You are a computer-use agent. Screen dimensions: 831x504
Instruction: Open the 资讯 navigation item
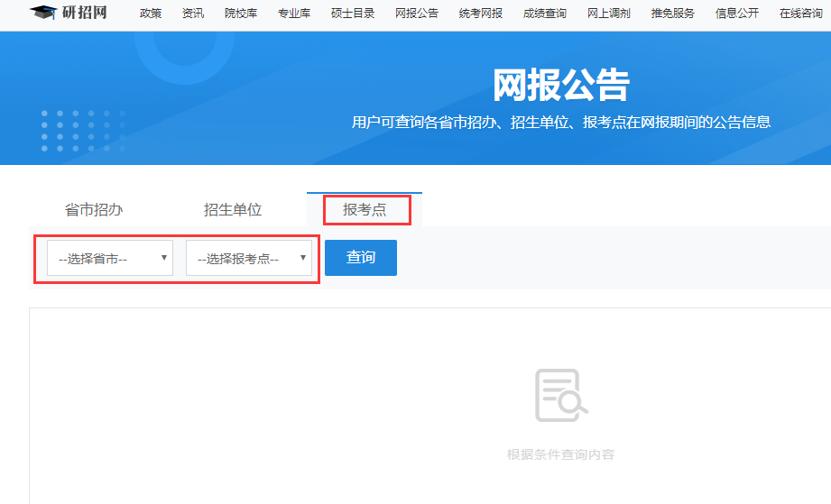(193, 14)
